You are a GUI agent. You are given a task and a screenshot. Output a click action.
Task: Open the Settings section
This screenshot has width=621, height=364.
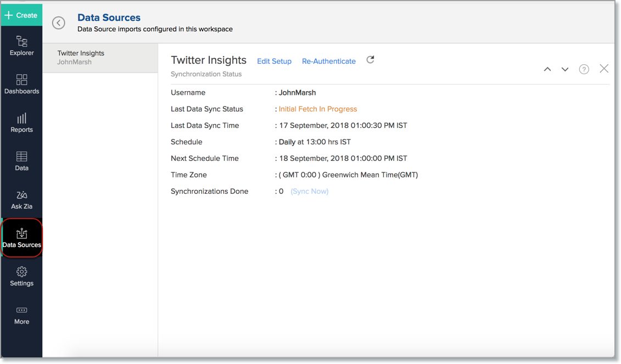(21, 276)
